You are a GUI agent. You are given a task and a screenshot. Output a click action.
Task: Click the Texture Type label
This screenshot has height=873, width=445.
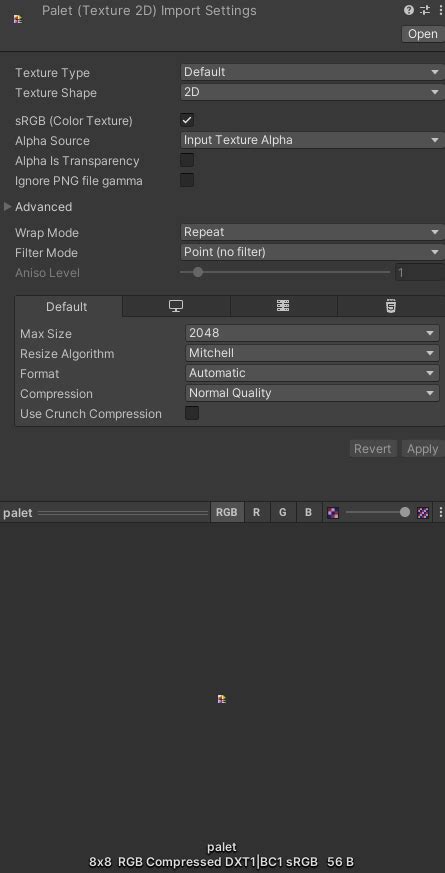coord(52,73)
